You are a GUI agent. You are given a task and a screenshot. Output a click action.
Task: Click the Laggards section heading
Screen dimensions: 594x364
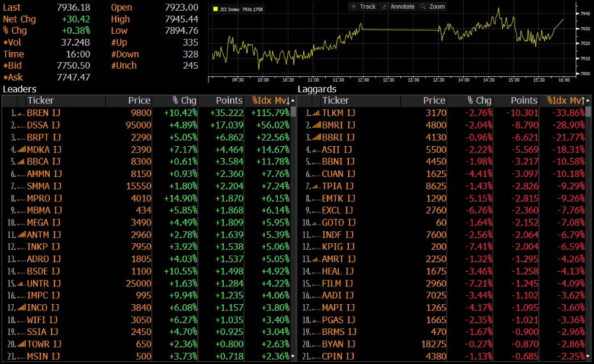point(317,89)
